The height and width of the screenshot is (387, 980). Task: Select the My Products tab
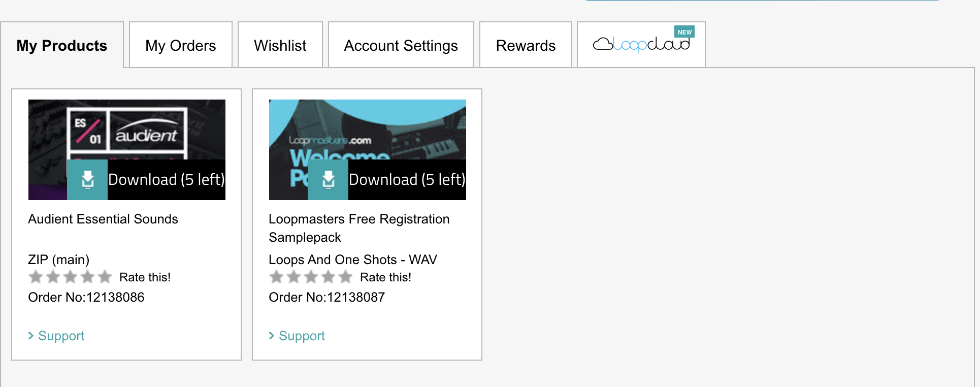(62, 45)
